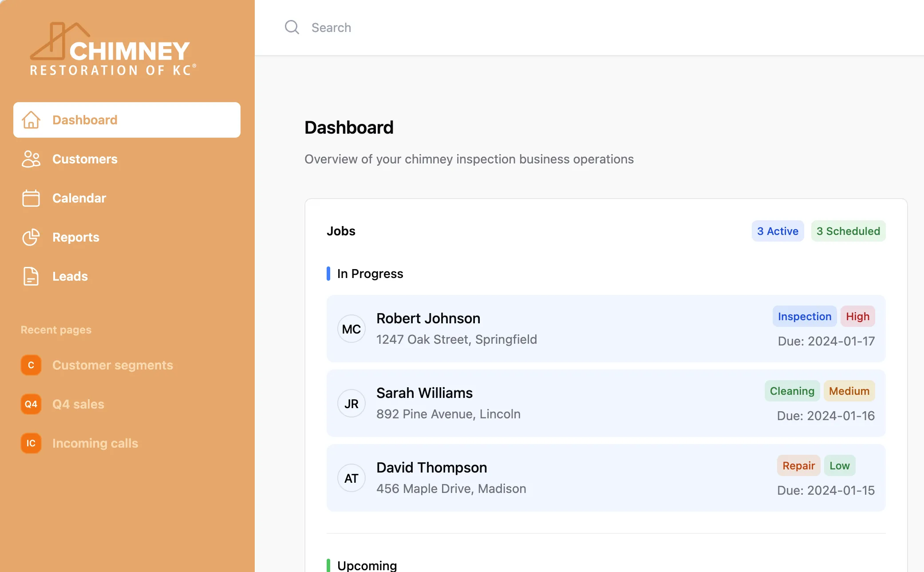
Task: Open the Incoming calls recent page icon
Action: 31,443
